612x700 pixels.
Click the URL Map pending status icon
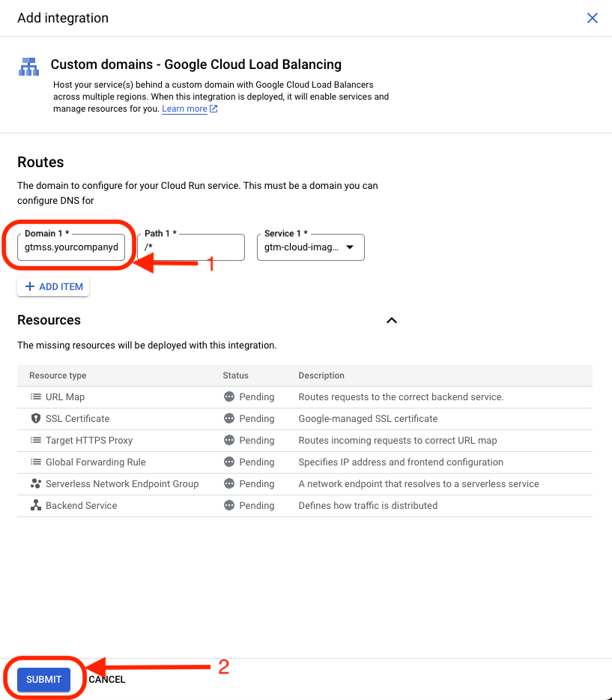click(x=229, y=397)
